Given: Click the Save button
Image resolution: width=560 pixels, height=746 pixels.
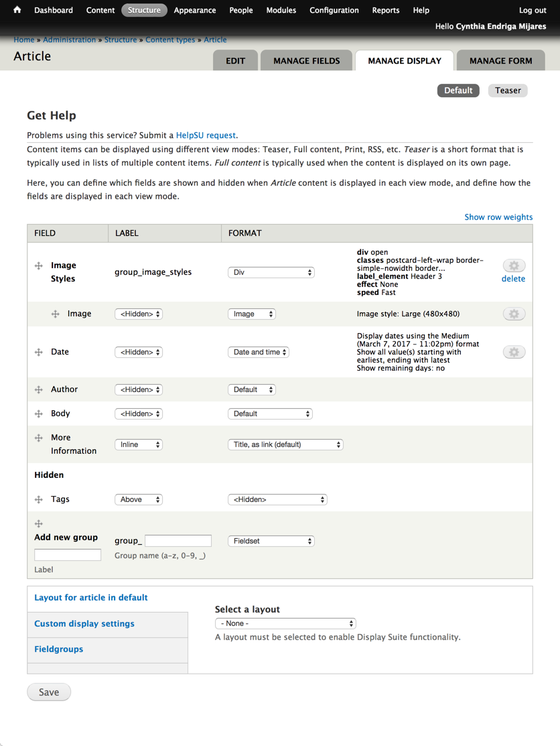Looking at the screenshot, I should click(49, 692).
